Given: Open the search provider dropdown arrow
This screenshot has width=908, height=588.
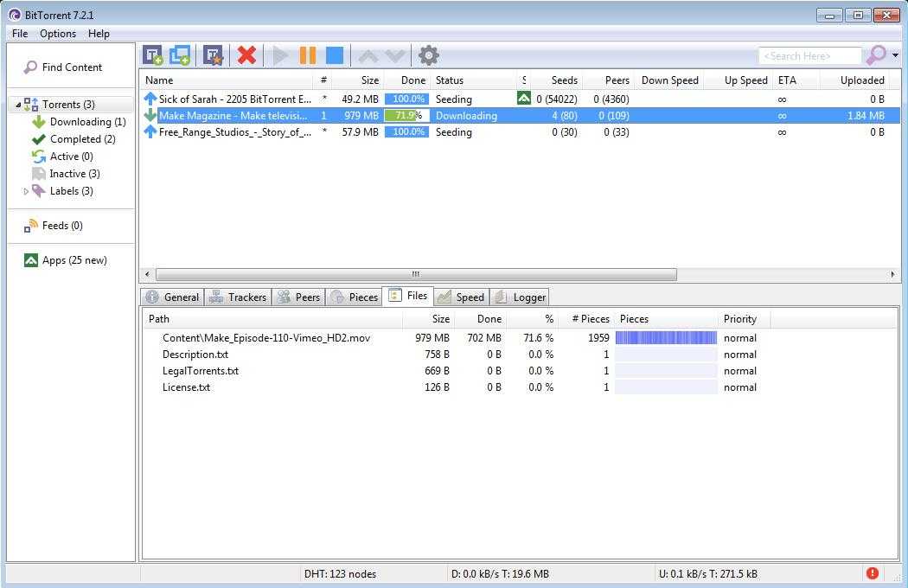Looking at the screenshot, I should pos(895,55).
